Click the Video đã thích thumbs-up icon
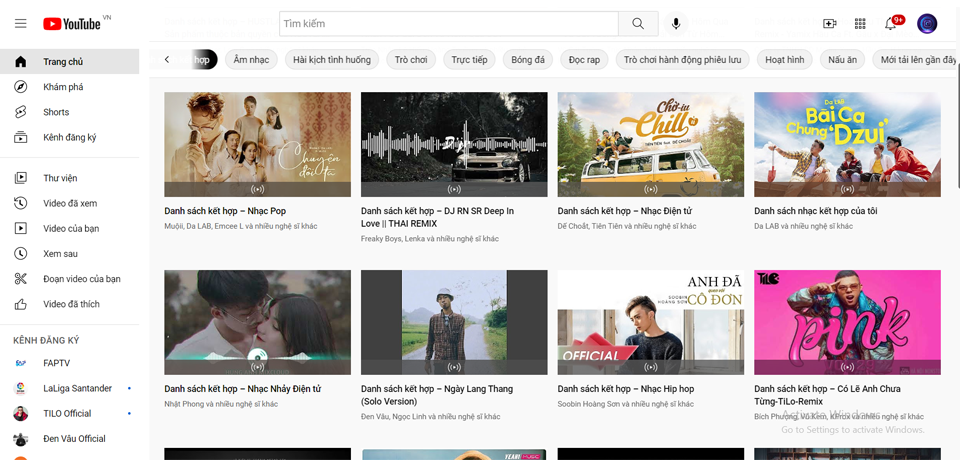 point(21,303)
